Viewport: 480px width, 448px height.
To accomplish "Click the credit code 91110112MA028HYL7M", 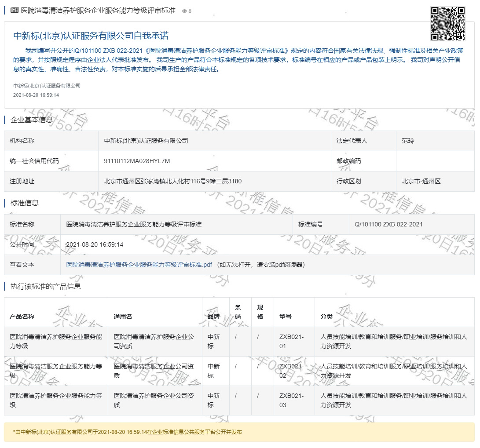I will tap(137, 161).
